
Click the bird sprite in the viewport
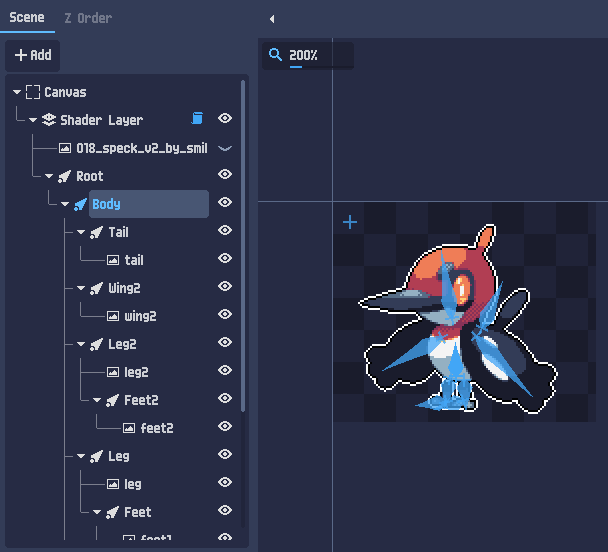457,320
